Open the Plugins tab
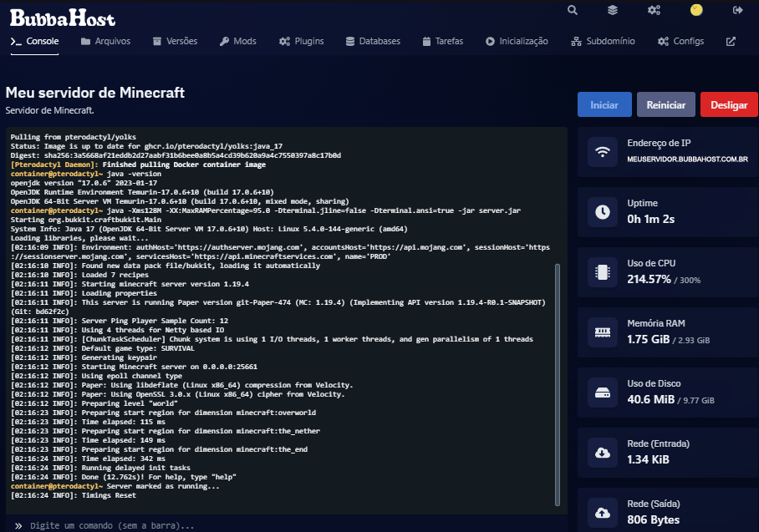Viewport: 759px width, 532px height. pos(302,41)
